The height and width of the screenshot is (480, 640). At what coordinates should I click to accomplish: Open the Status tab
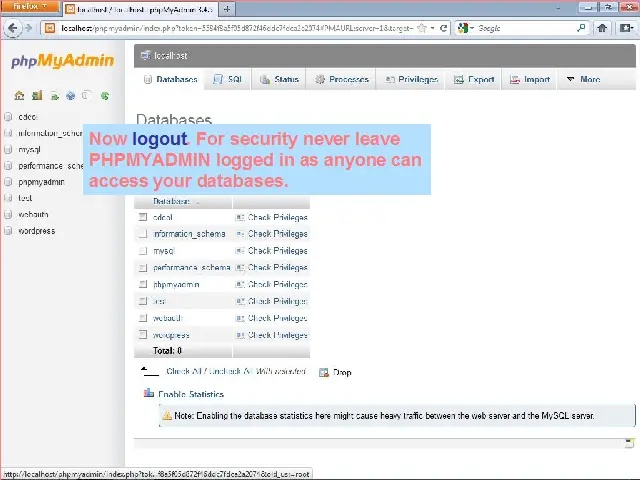click(x=280, y=79)
